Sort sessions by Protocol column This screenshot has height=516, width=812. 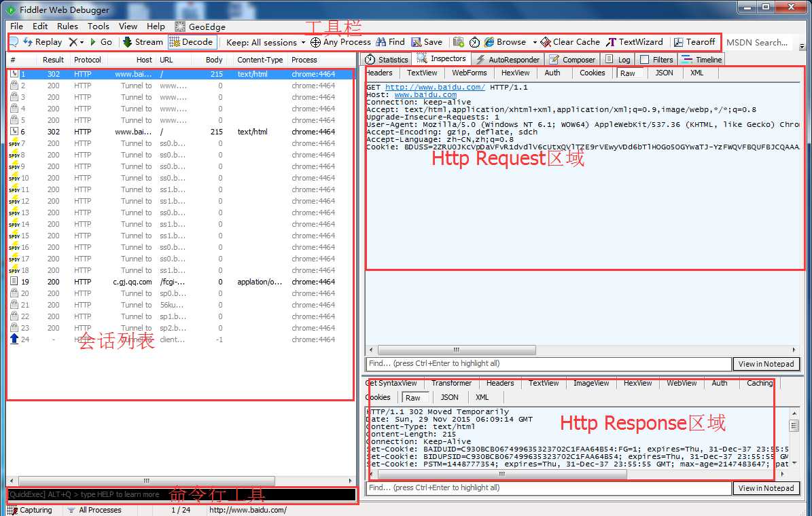coord(88,60)
